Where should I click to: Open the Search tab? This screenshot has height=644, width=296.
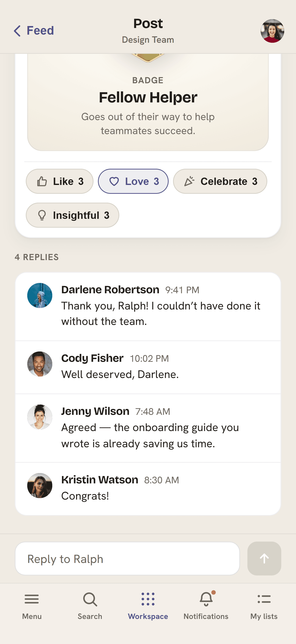point(90,606)
